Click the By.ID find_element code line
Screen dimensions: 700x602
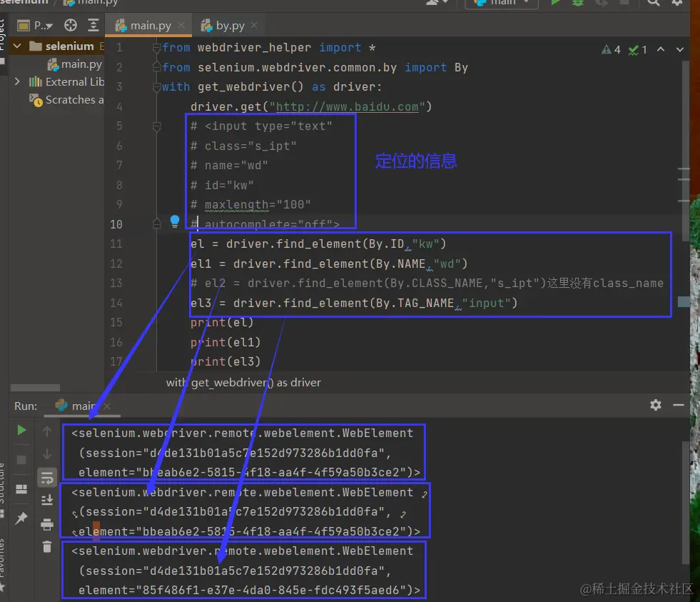coord(318,244)
